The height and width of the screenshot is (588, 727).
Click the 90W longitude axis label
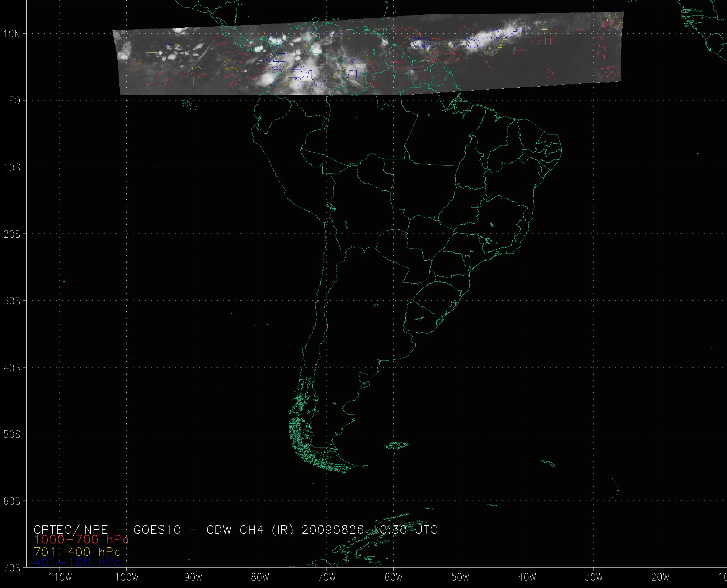tap(194, 577)
